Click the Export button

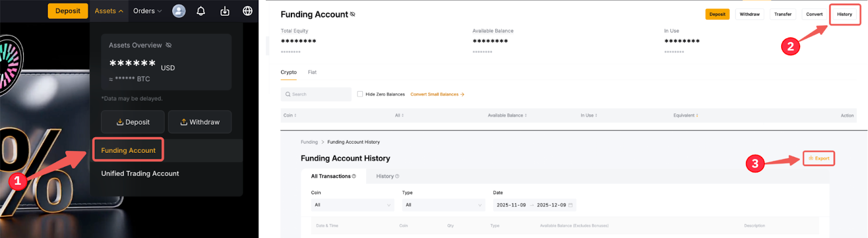pos(819,158)
